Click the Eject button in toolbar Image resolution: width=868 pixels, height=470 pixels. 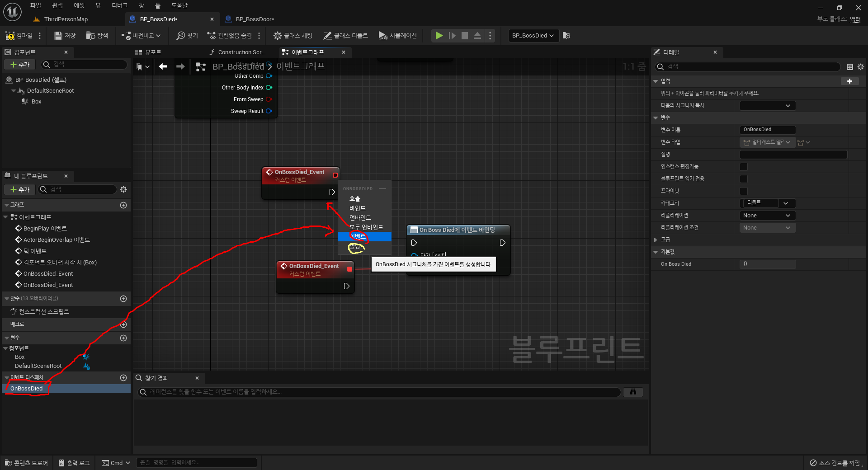(x=477, y=36)
